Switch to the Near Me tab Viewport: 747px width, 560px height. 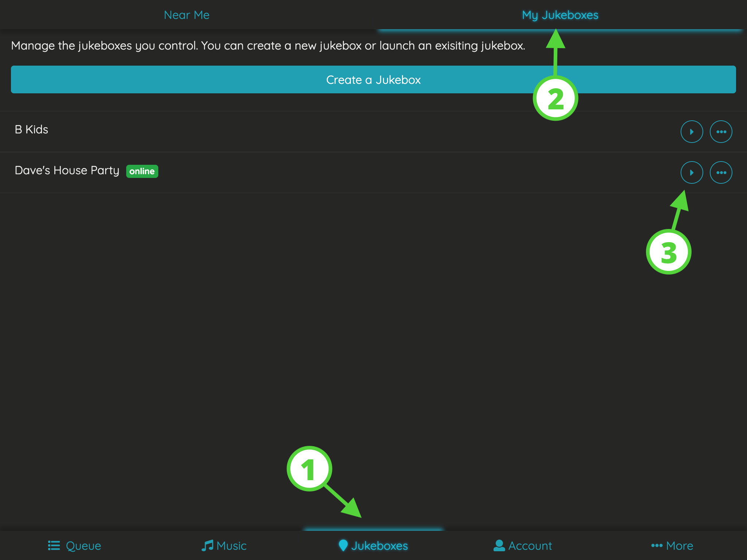click(x=187, y=15)
